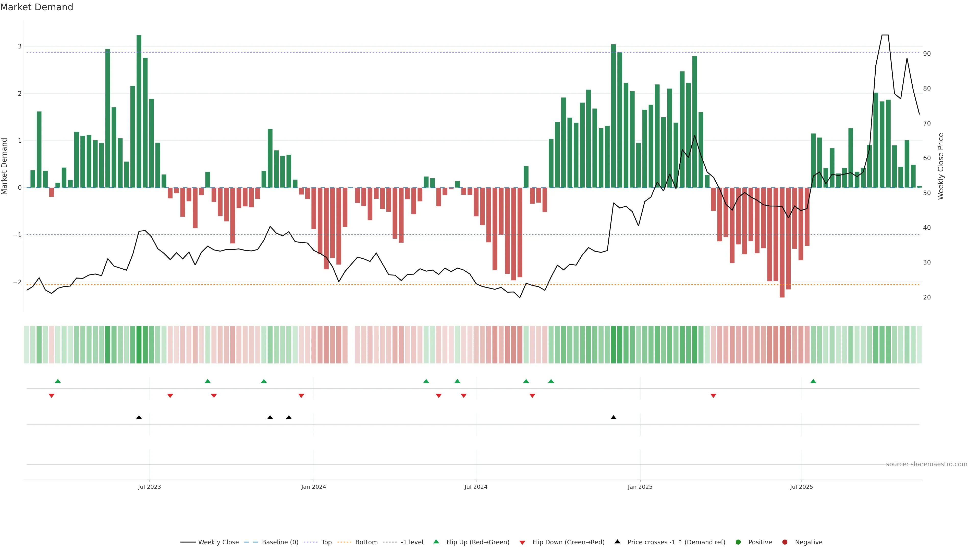The height and width of the screenshot is (551, 980).
Task: Click black triangle marker before Jul 2023
Action: click(139, 418)
